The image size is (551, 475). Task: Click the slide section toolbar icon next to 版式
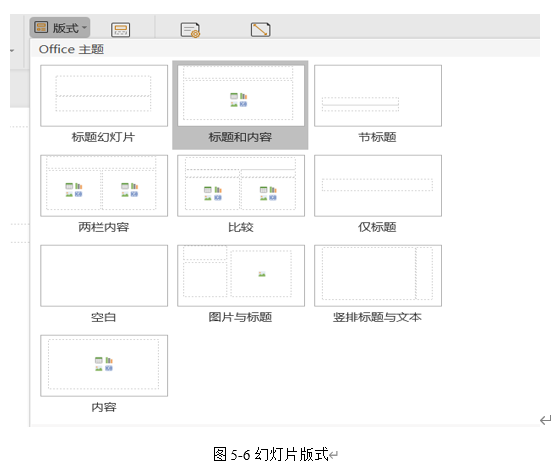tap(121, 30)
